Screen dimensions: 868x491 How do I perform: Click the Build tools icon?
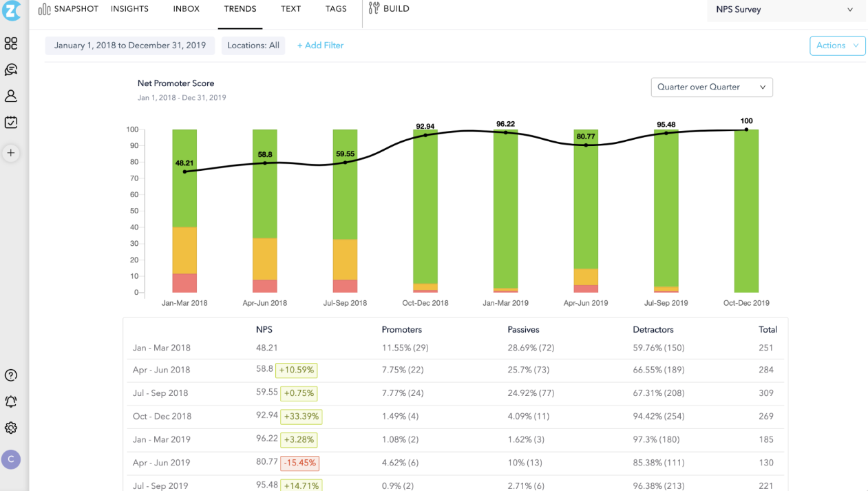pos(374,8)
